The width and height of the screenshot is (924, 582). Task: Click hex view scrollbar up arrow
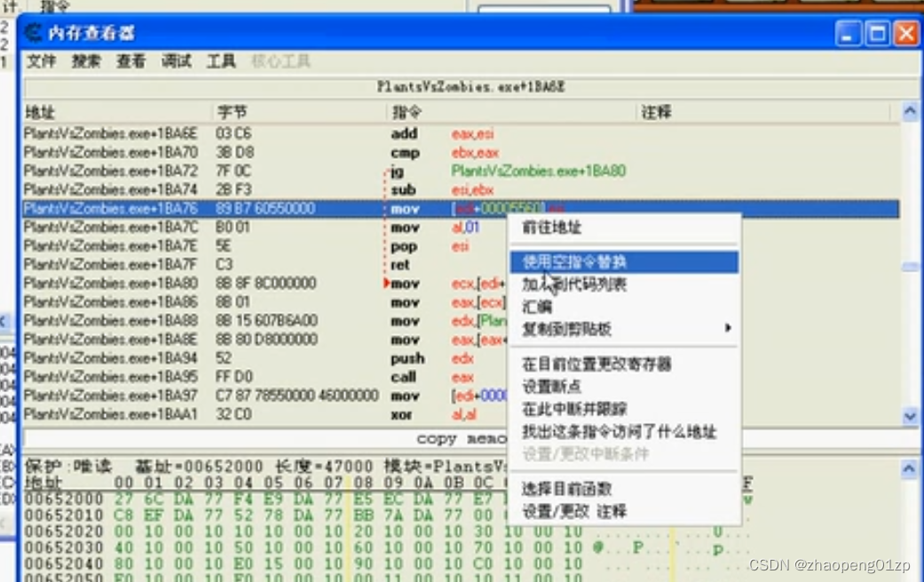[909, 469]
